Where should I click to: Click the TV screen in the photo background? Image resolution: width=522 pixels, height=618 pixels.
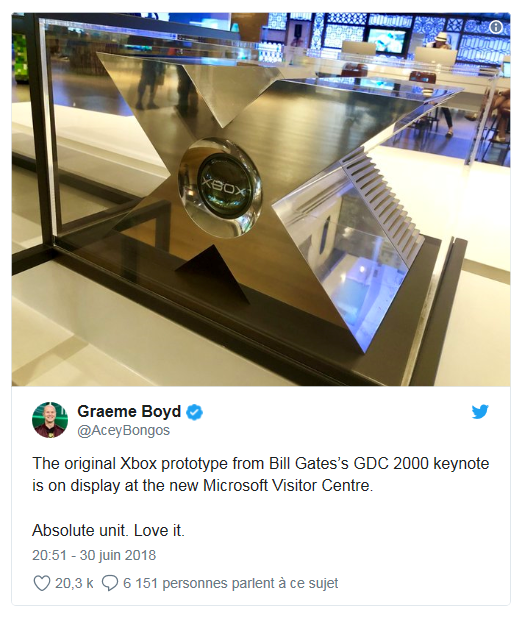coord(386,41)
